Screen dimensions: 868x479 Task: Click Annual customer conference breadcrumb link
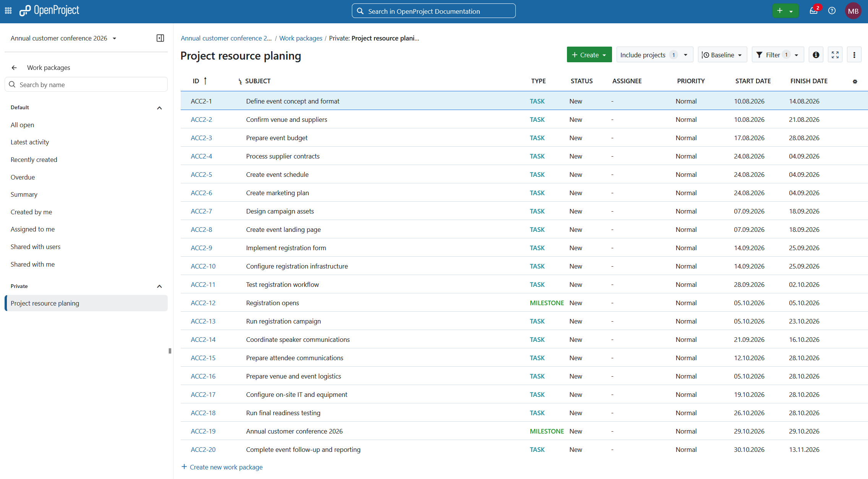(226, 38)
